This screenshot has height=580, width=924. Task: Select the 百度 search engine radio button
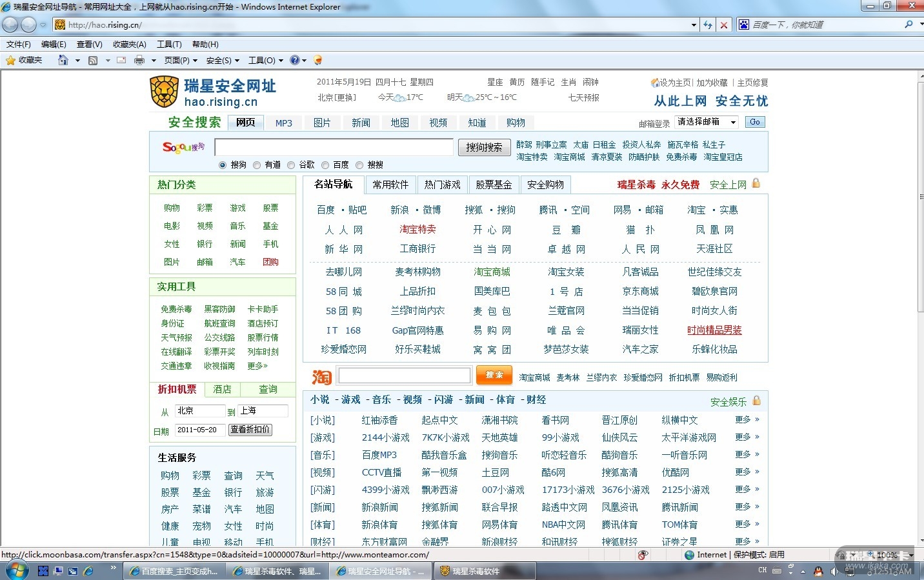pyautogui.click(x=325, y=165)
